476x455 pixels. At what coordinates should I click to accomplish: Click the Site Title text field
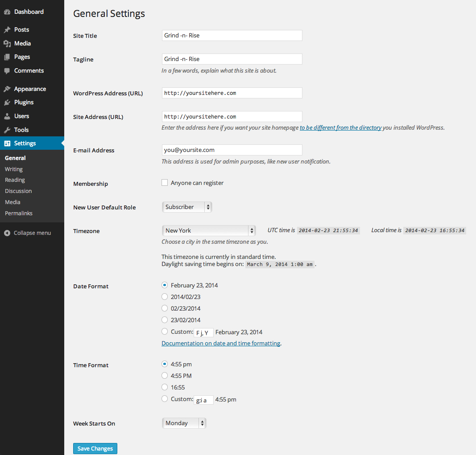pyautogui.click(x=232, y=36)
